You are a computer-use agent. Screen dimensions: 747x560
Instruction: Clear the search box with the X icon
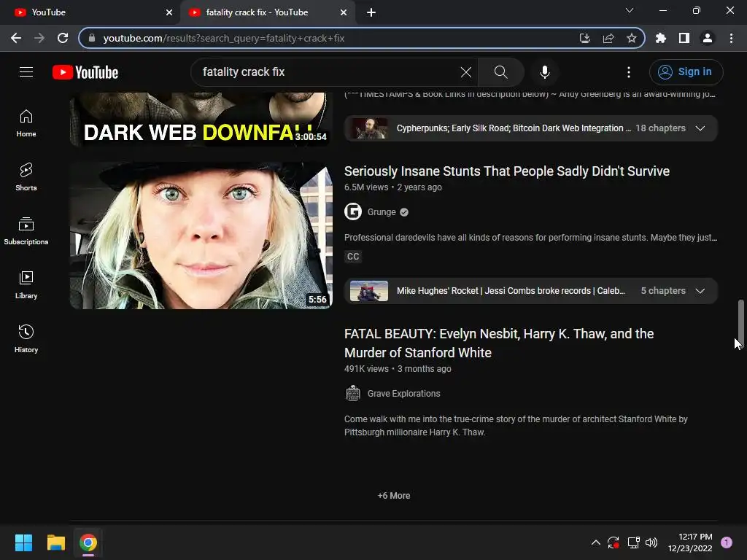[x=466, y=72]
